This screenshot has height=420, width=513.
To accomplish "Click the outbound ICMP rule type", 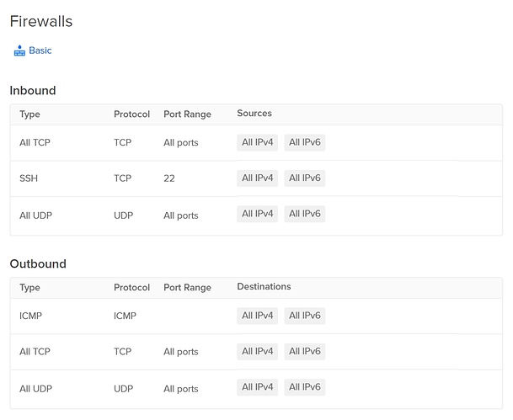I will tap(30, 316).
